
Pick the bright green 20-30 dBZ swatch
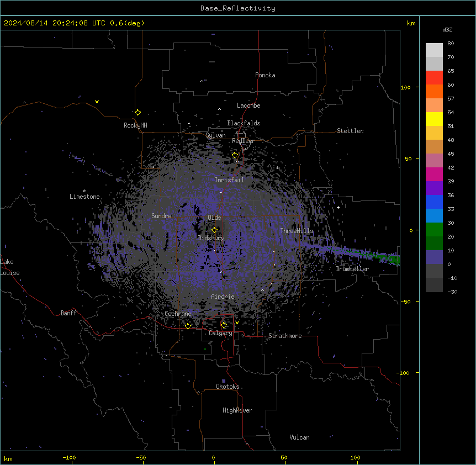434,230
